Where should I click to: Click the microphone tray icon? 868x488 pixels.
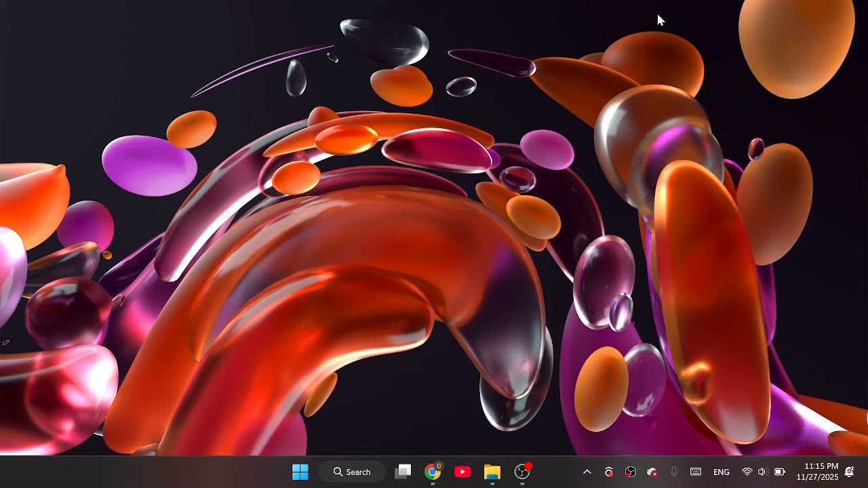pyautogui.click(x=674, y=472)
